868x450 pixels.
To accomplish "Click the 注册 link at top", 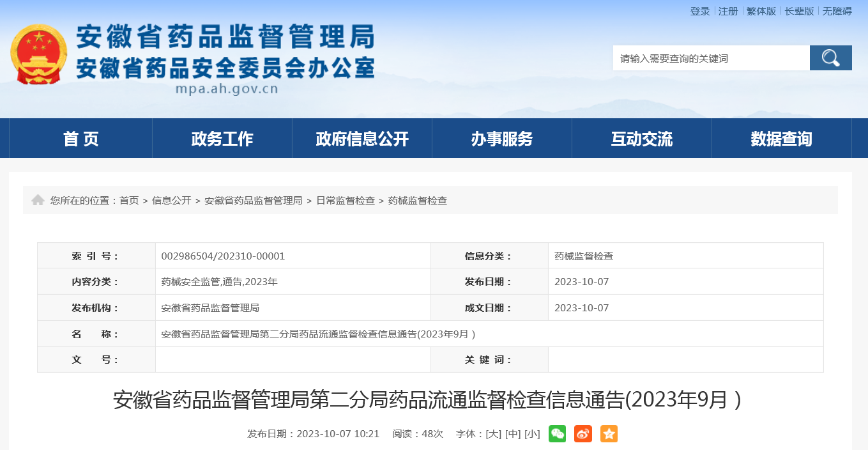I will [x=728, y=11].
